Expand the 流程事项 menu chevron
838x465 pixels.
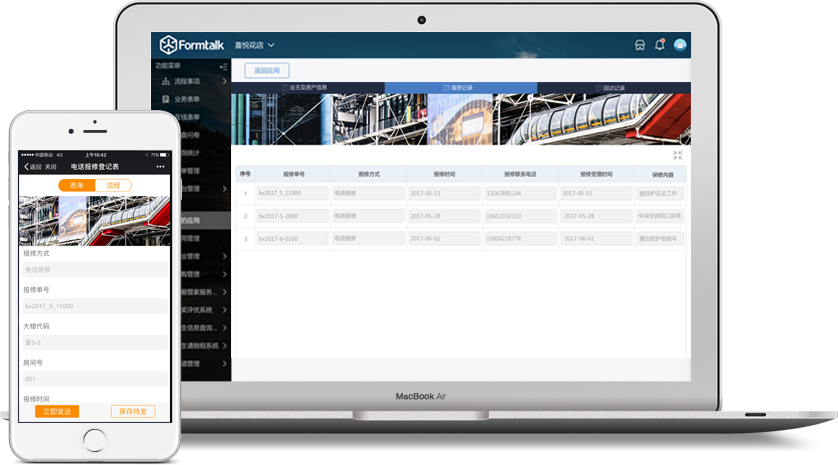(x=224, y=81)
